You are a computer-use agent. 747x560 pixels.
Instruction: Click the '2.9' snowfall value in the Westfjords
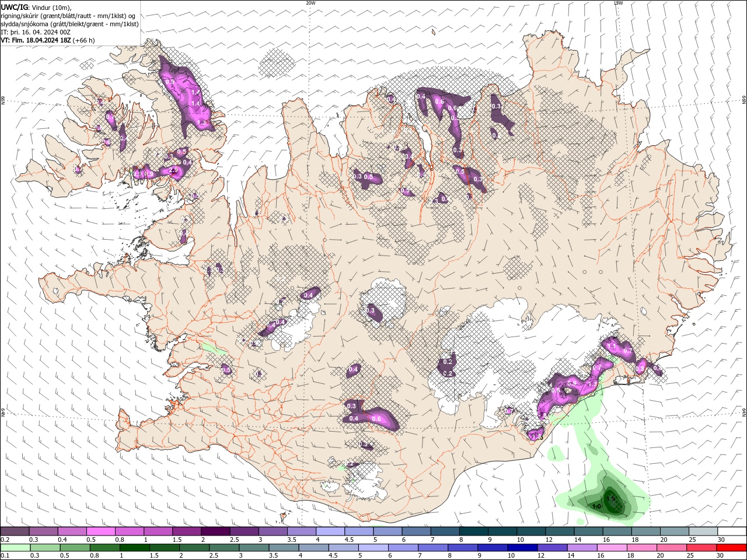[173, 170]
